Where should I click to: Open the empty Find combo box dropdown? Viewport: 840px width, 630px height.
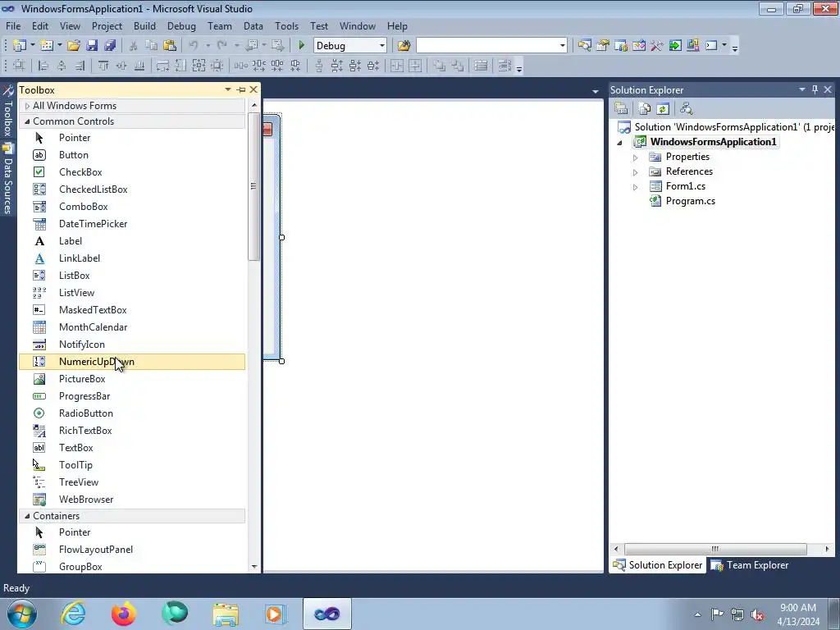tap(563, 46)
